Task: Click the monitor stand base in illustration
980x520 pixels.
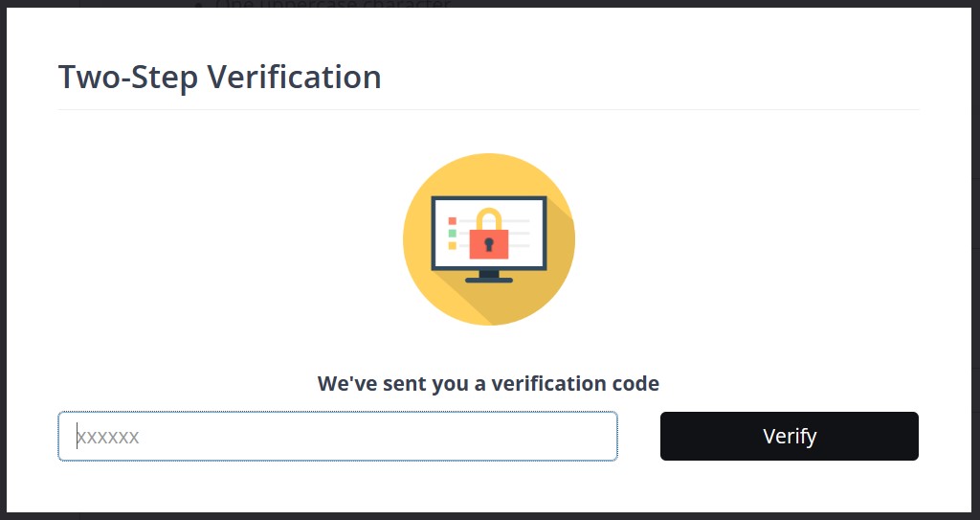Action: [489, 280]
